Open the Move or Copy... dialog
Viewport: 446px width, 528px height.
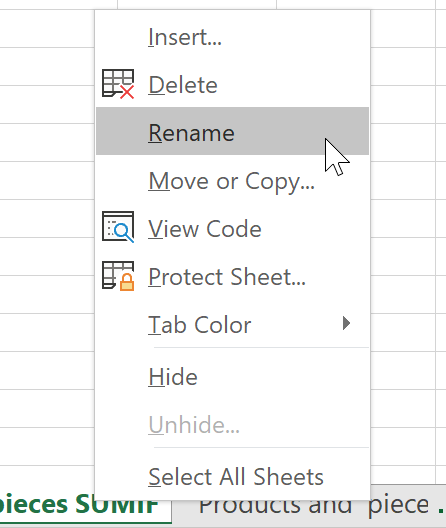[232, 181]
